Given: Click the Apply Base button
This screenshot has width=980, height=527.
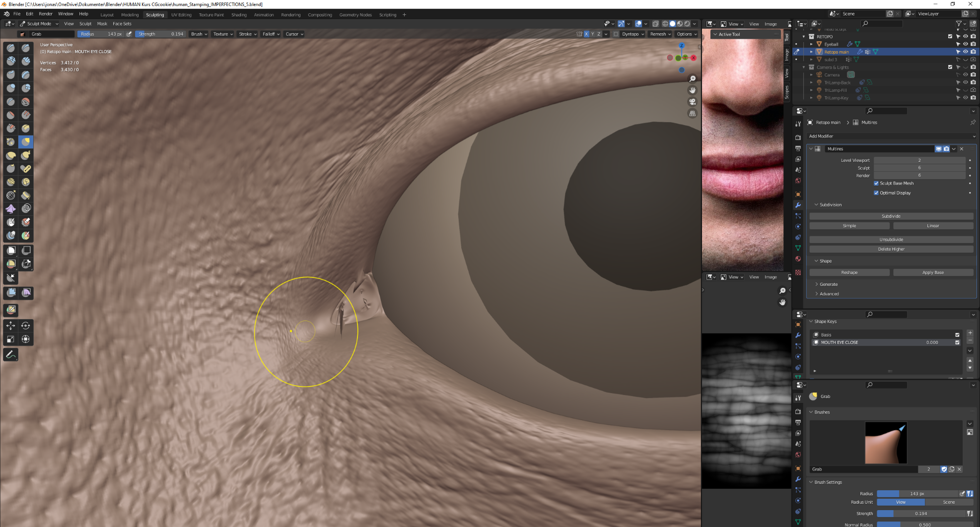Looking at the screenshot, I should (x=933, y=272).
